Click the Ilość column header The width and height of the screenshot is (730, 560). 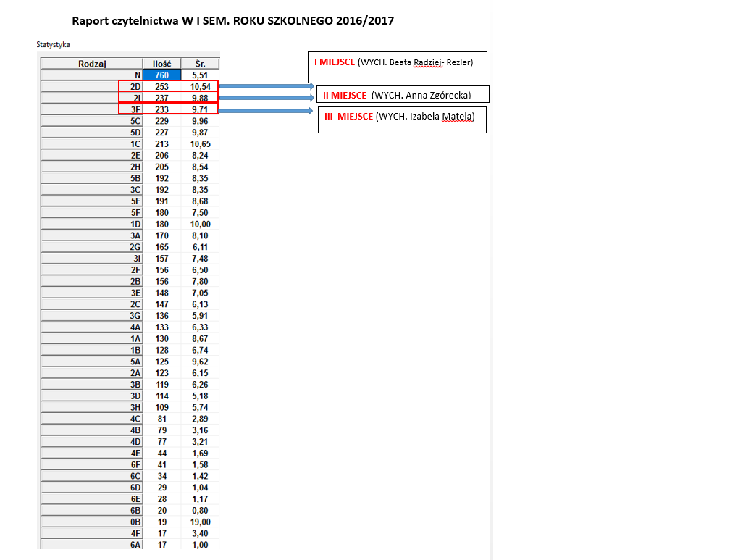pyautogui.click(x=161, y=63)
